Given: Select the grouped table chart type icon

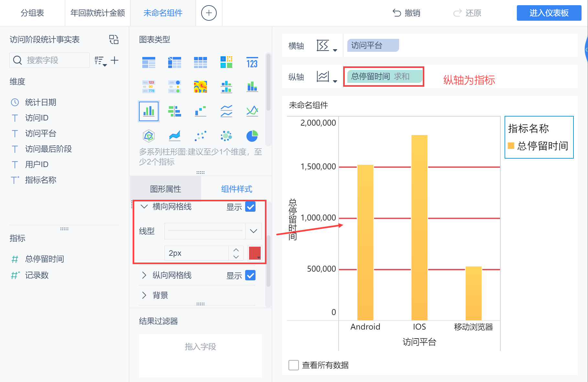Looking at the screenshot, I should pos(149,62).
